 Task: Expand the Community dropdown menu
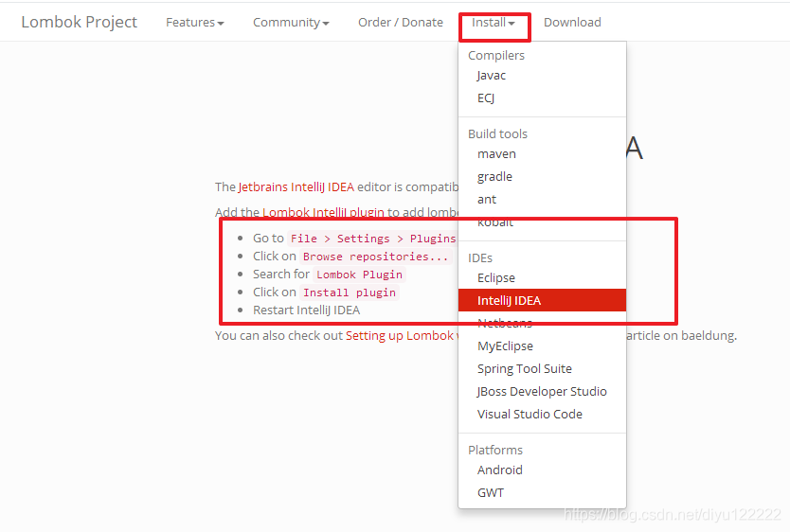(291, 23)
